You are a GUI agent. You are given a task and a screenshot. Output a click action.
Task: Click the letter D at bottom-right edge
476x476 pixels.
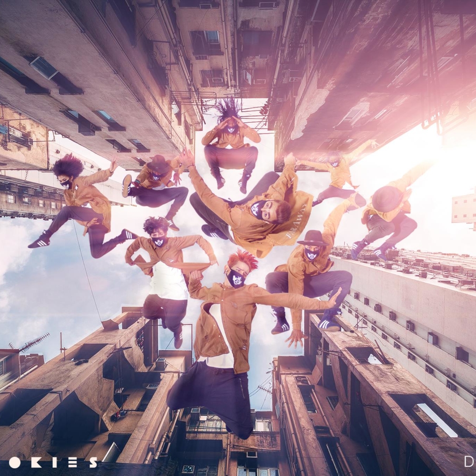(x=470, y=462)
